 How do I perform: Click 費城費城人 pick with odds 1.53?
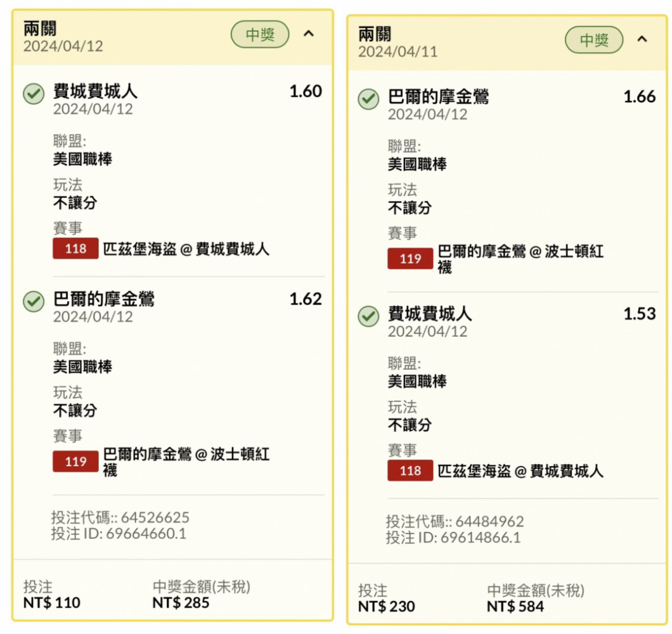tap(430, 314)
